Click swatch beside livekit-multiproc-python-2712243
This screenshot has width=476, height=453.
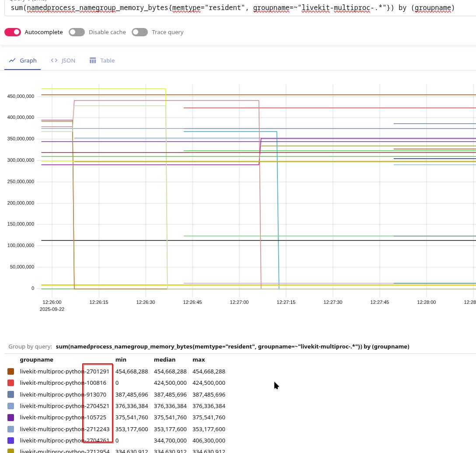point(10,429)
